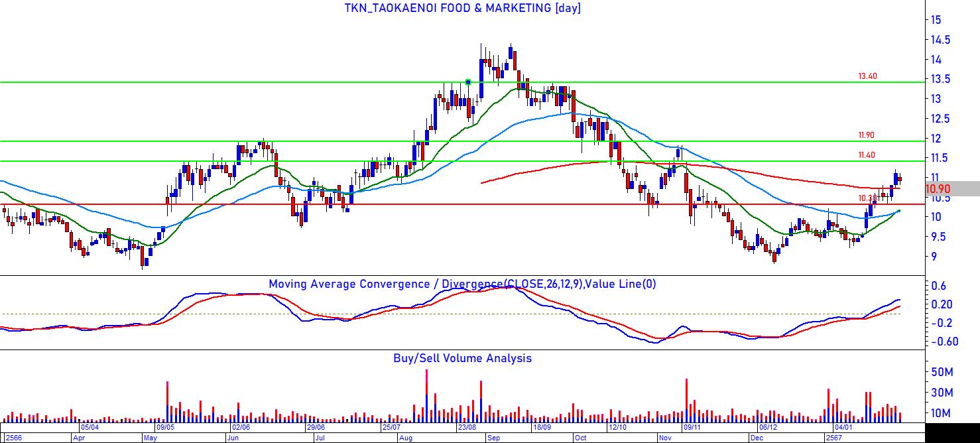This screenshot has height=443, width=980.
Task: Click the green dot marker on the 13.40 line
Action: (468, 82)
